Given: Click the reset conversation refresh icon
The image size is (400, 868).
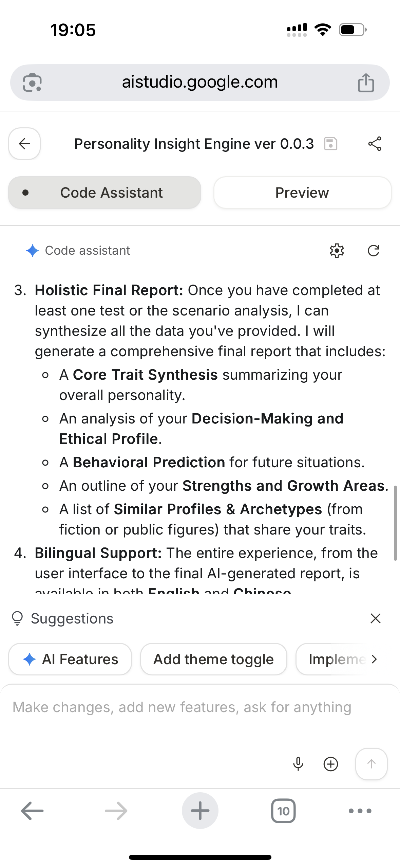Looking at the screenshot, I should click(x=373, y=251).
